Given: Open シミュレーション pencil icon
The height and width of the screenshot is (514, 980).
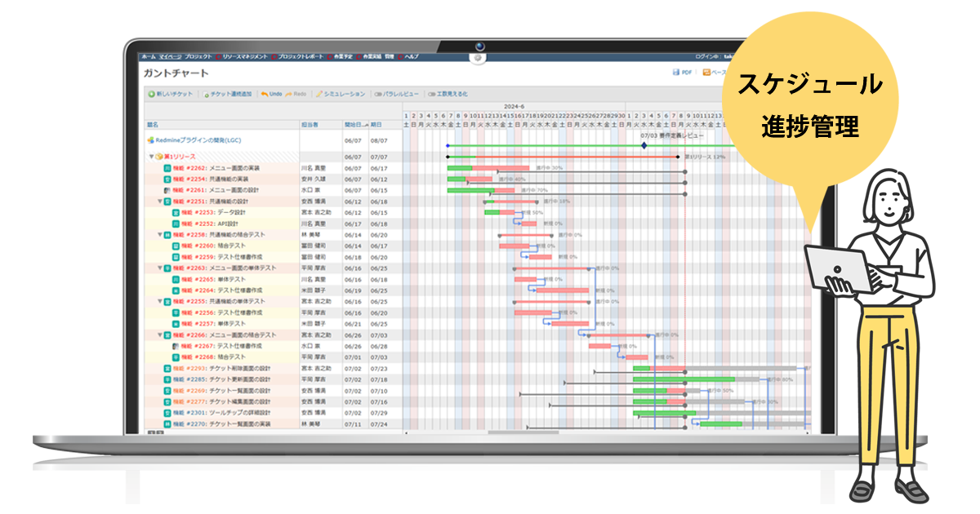Looking at the screenshot, I should tap(319, 94).
